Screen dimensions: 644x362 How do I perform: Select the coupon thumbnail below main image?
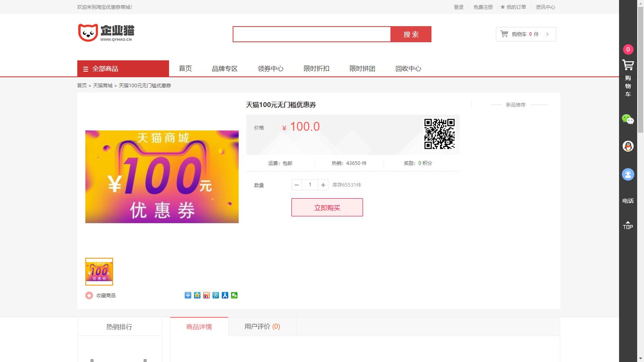click(x=99, y=271)
